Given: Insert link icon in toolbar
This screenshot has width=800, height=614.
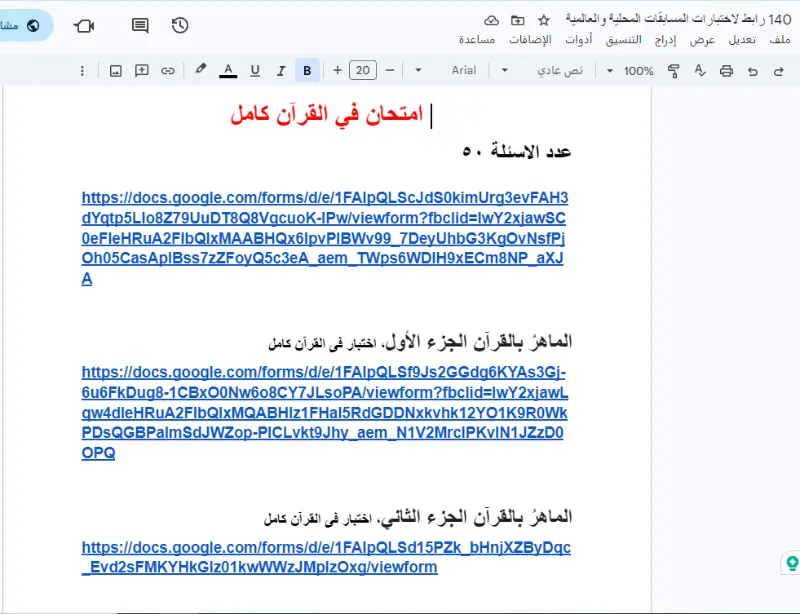Looking at the screenshot, I should [x=168, y=71].
